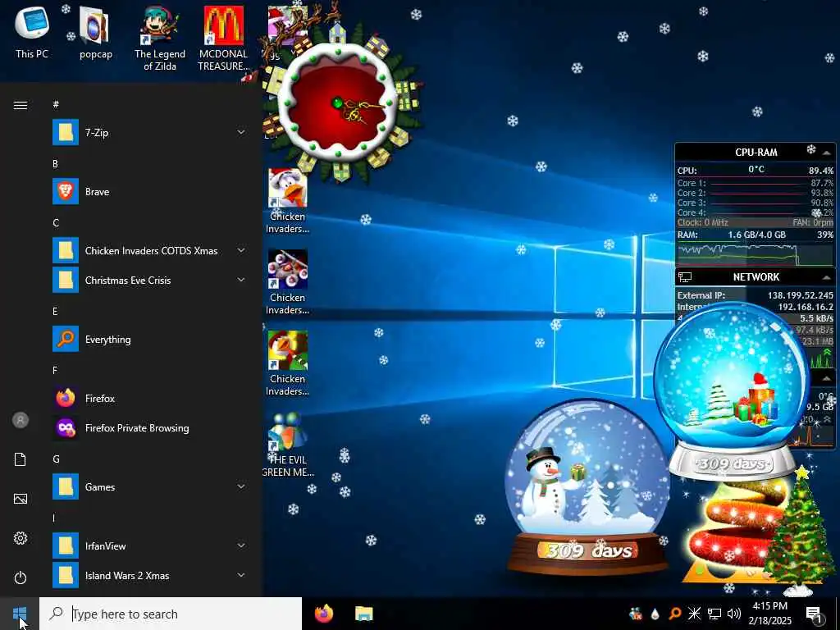Click the leftmost people-figure tray icon
The image size is (840, 630).
636,614
